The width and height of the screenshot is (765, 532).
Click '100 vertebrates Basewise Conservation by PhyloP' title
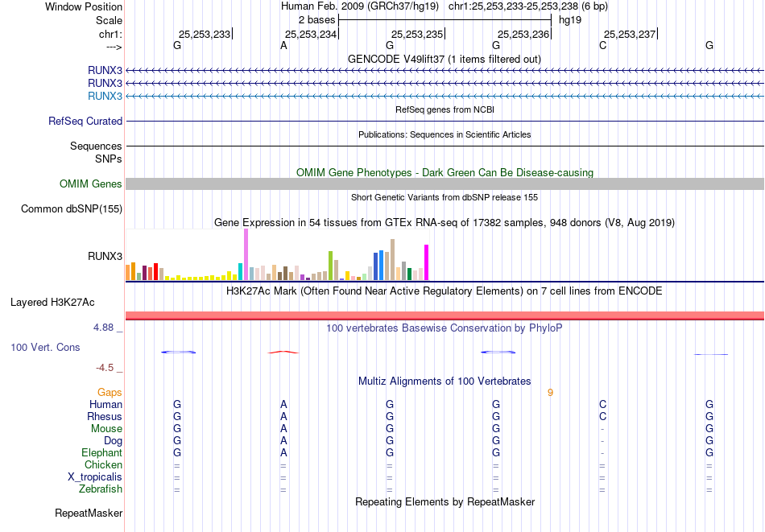445,328
